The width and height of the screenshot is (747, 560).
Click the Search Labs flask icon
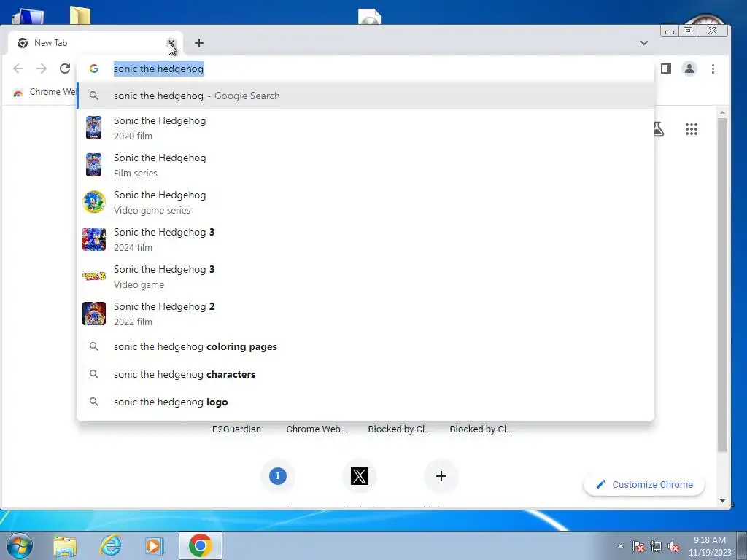(659, 129)
